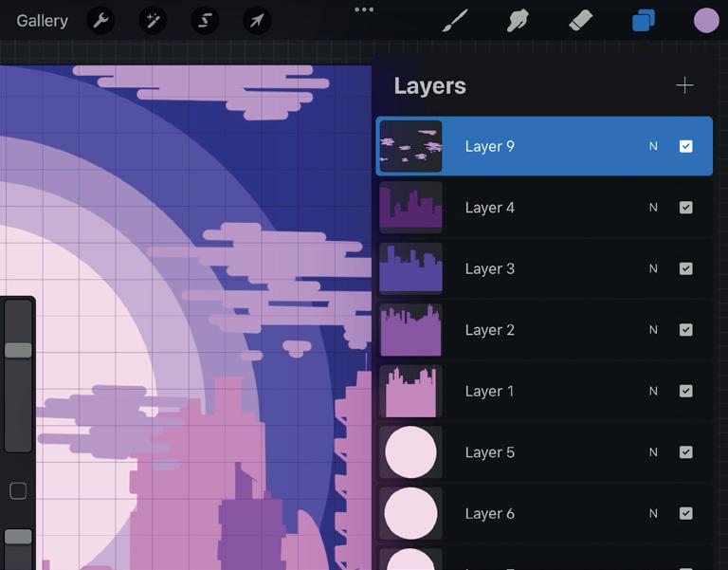
Task: Select the Smudge finger tool
Action: pyautogui.click(x=518, y=21)
